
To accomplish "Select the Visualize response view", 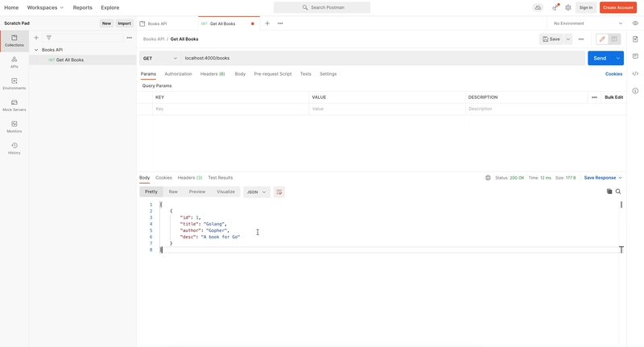I will click(x=225, y=192).
